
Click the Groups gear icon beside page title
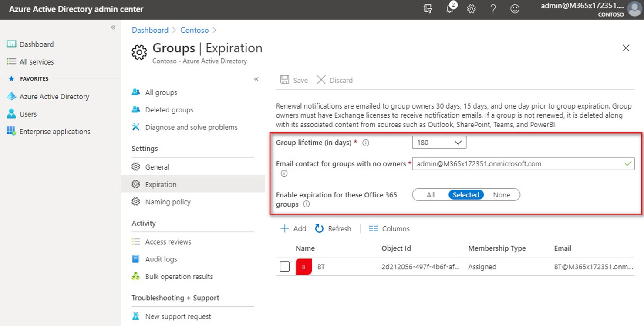click(139, 53)
